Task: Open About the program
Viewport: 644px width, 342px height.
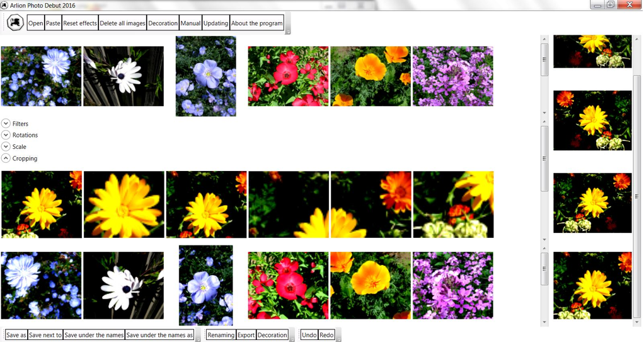Action: (x=256, y=23)
